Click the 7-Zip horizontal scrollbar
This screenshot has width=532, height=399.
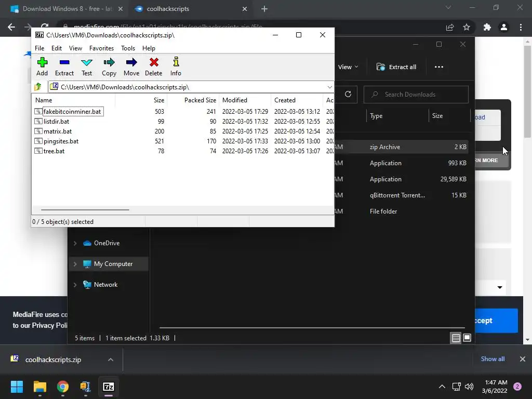[x=85, y=210]
